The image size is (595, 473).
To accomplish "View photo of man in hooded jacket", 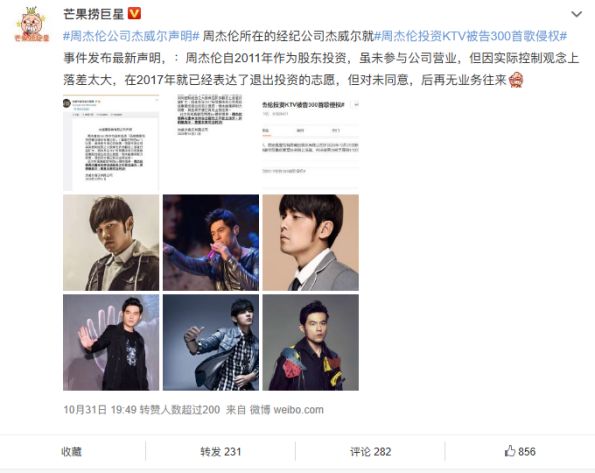I will click(111, 243).
